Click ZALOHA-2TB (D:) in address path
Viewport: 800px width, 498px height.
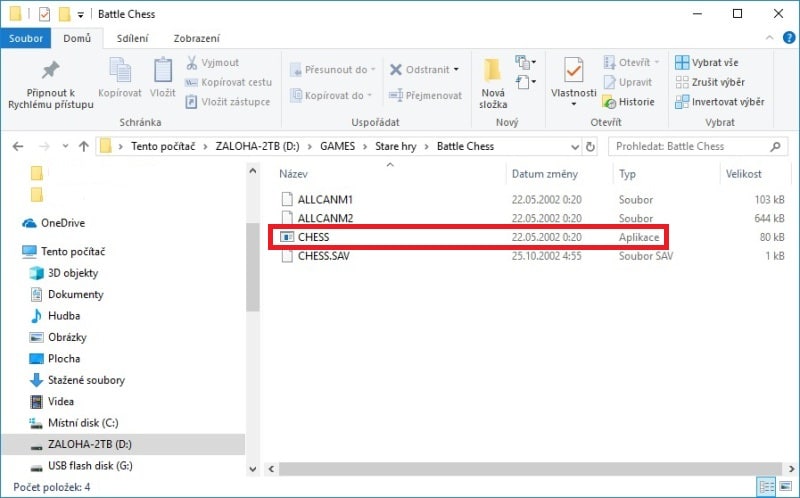(x=258, y=146)
